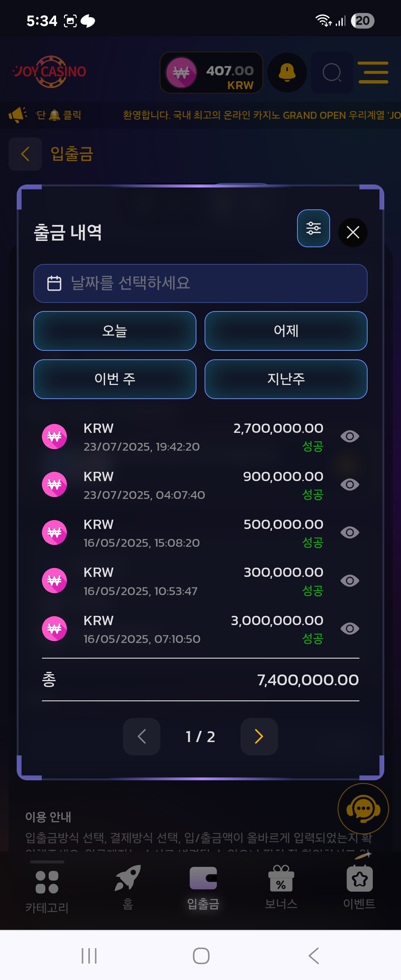Open the 날짜를 선택하세요 date field
The width and height of the screenshot is (401, 980).
(x=200, y=284)
